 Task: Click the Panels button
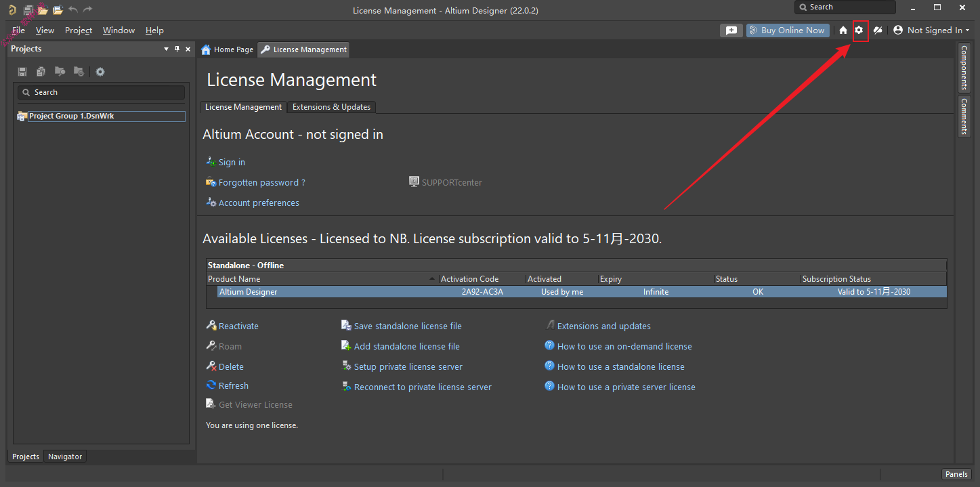(x=956, y=474)
